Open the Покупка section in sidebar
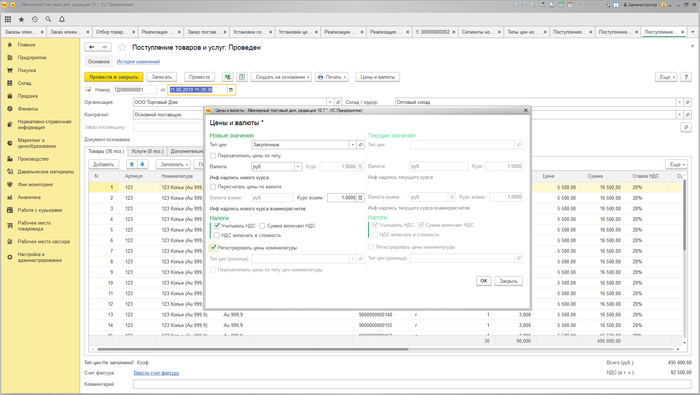This screenshot has height=395, width=700. click(x=27, y=70)
